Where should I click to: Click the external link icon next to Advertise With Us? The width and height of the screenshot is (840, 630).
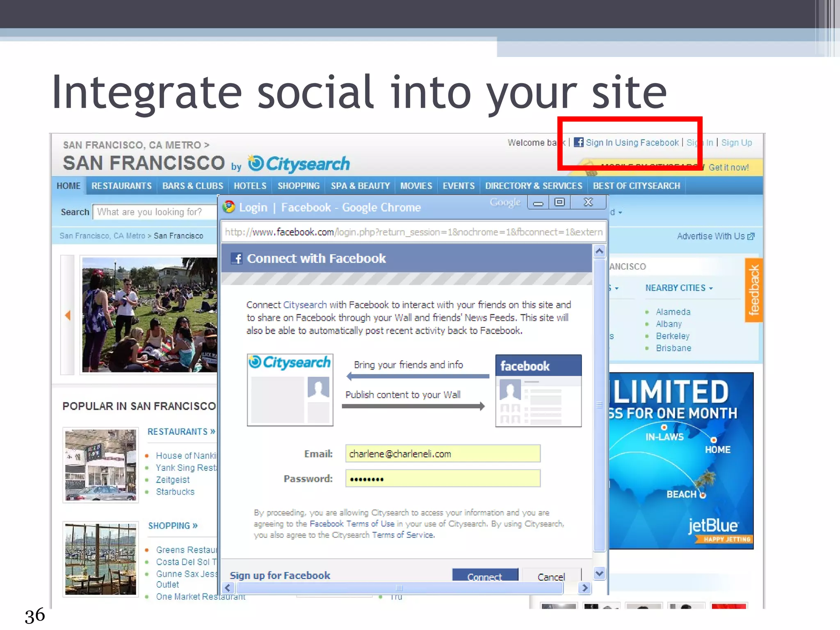[751, 236]
